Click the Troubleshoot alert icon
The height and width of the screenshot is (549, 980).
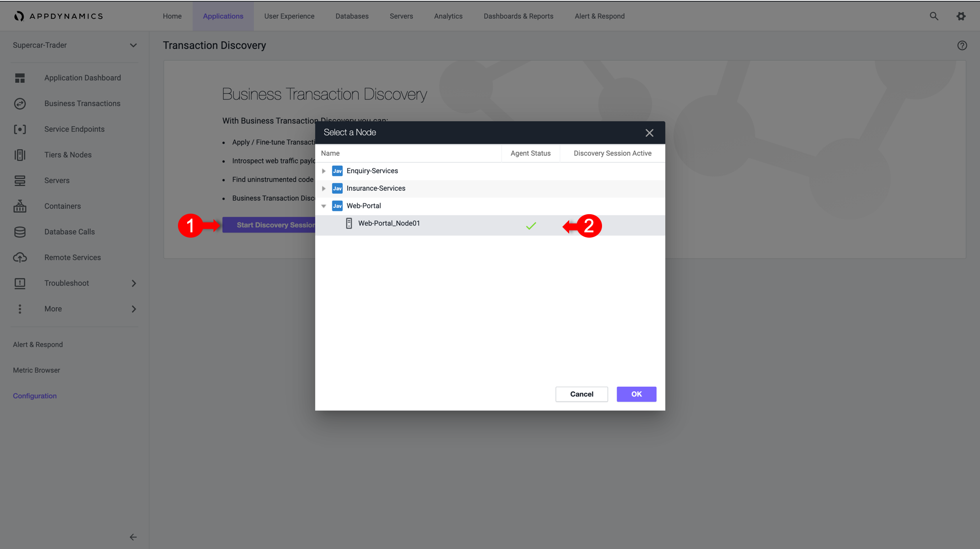pyautogui.click(x=20, y=283)
